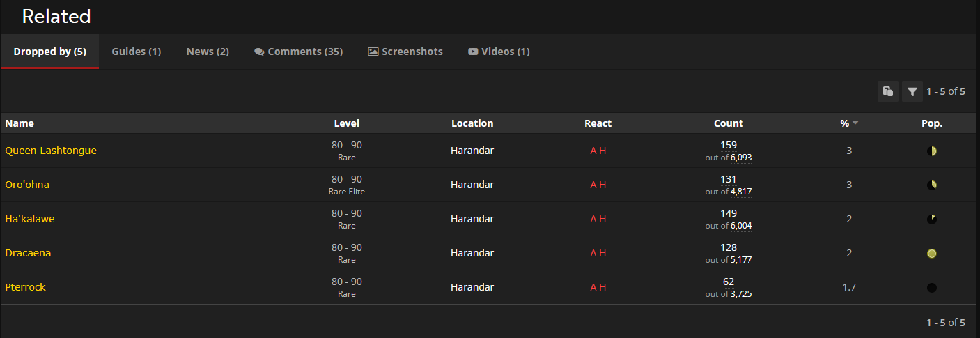The image size is (980, 338).
Task: Click Harandar location in Queen Lashtongue row
Action: pos(472,151)
